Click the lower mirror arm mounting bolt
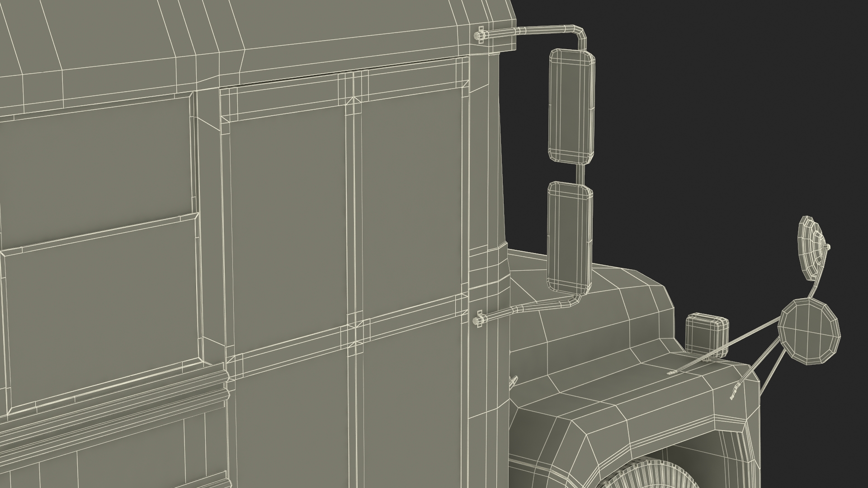Screen dimensions: 868x488 pyautogui.click(x=479, y=320)
